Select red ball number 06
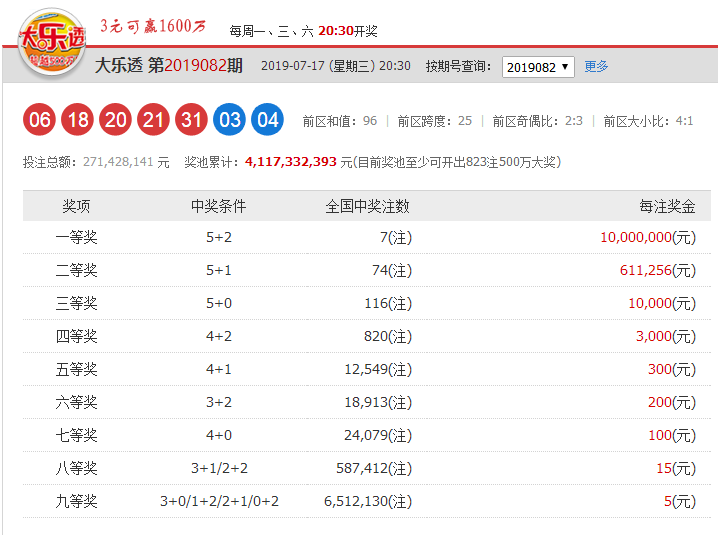This screenshot has height=535, width=718. click(39, 120)
